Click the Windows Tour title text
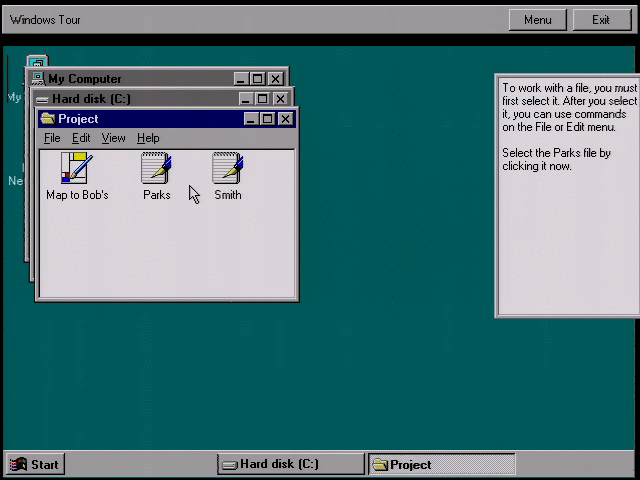Screen dimensions: 640x480 [x=45, y=20]
